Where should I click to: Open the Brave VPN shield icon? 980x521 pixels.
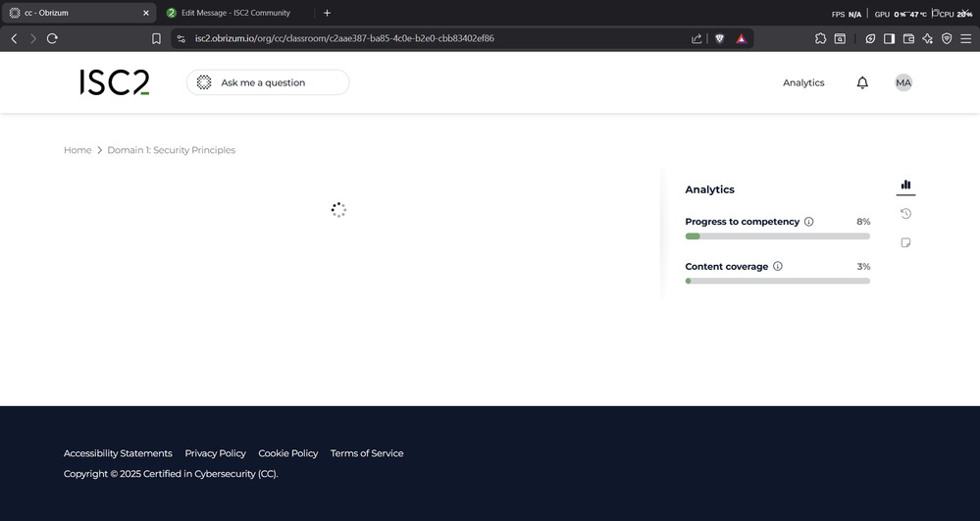947,39
